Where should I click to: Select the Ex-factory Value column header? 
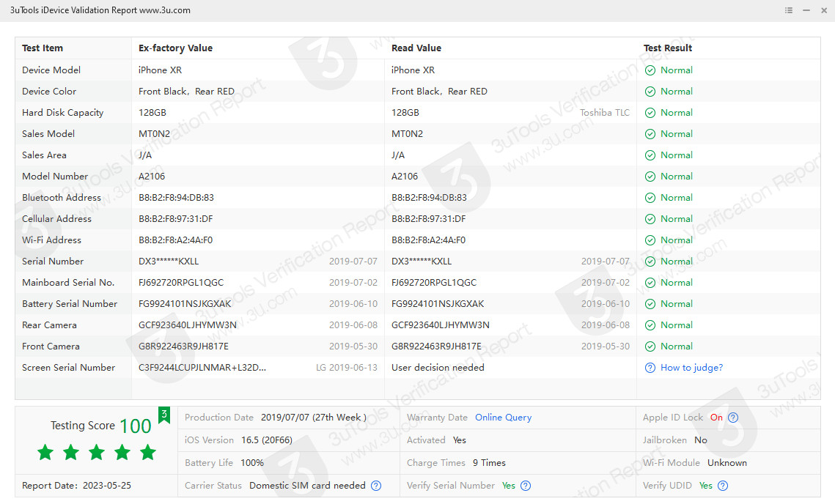click(175, 48)
